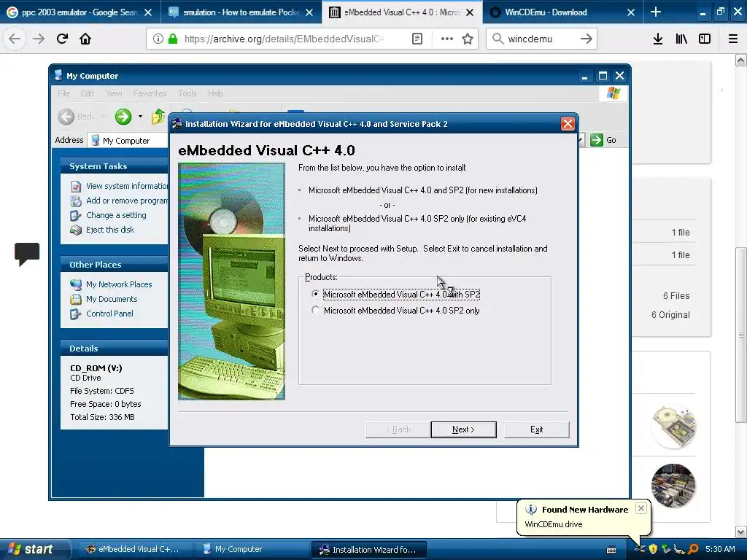Open page actions three-dot menu
Screen dimensions: 747x560
[x=446, y=39]
